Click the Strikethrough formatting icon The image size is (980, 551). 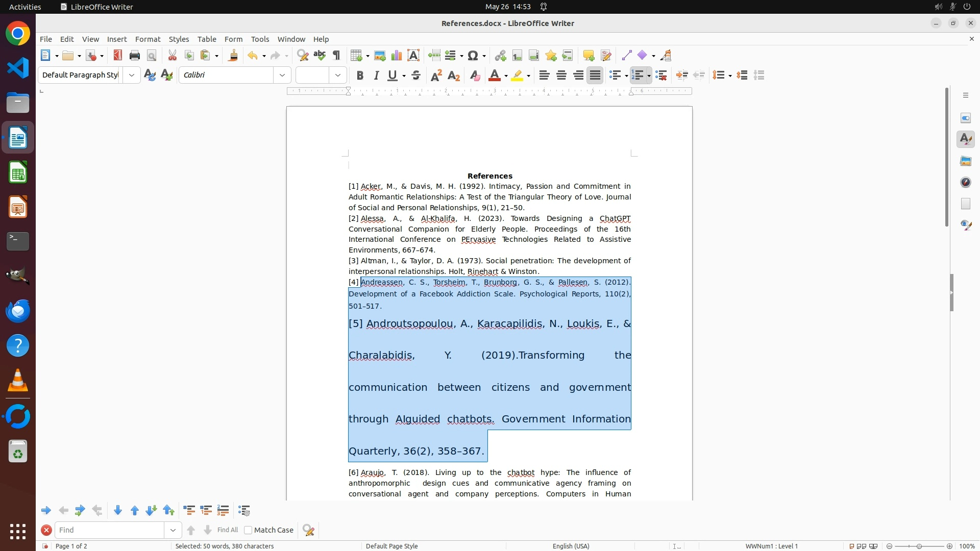point(416,76)
